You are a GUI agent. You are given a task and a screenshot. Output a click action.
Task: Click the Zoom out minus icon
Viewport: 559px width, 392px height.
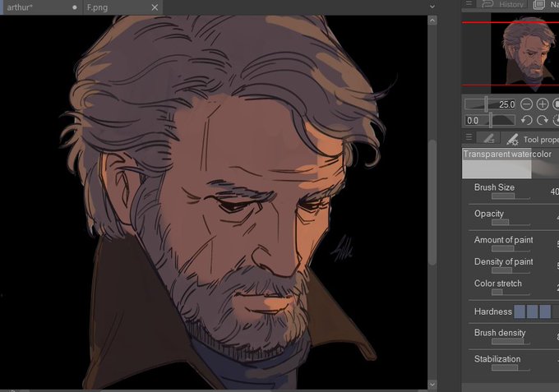click(x=527, y=104)
